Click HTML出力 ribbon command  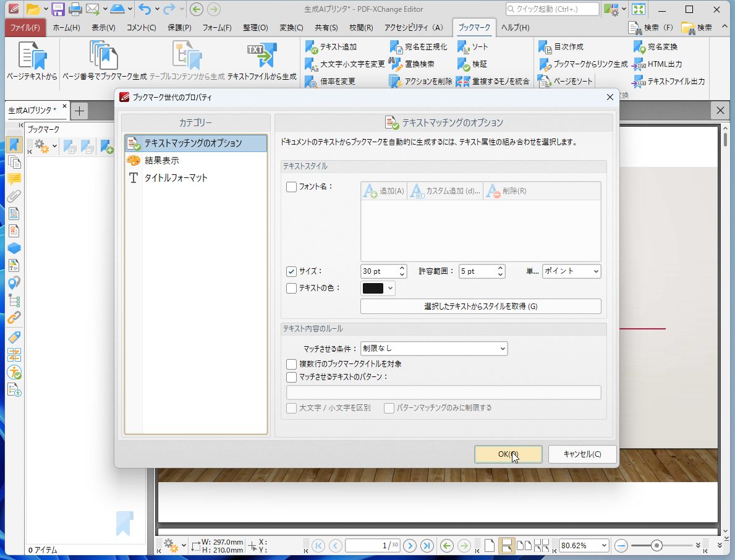657,64
